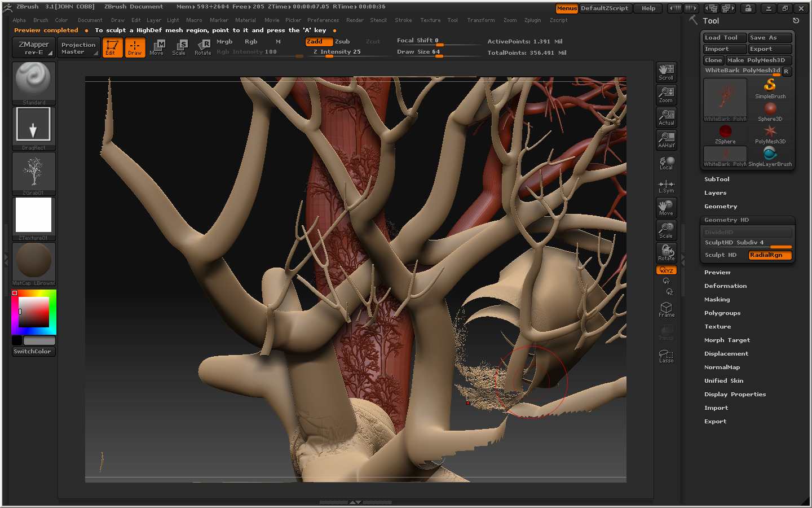Select the Scroll canvas icon
Viewport: 812px width, 508px height.
point(666,72)
